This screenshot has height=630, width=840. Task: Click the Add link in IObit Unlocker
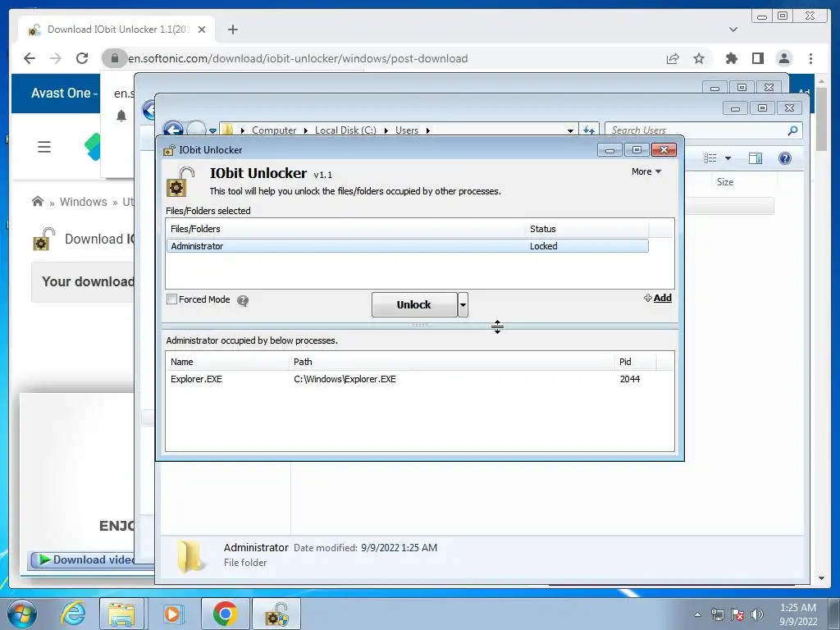click(662, 298)
